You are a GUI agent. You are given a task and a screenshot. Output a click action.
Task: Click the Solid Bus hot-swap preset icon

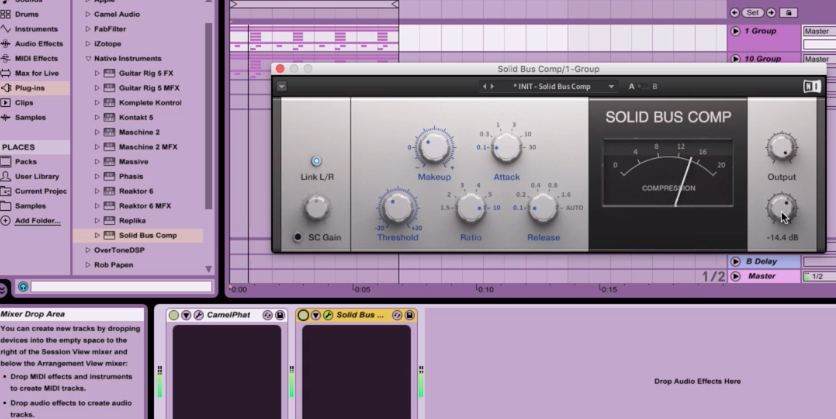click(x=397, y=315)
